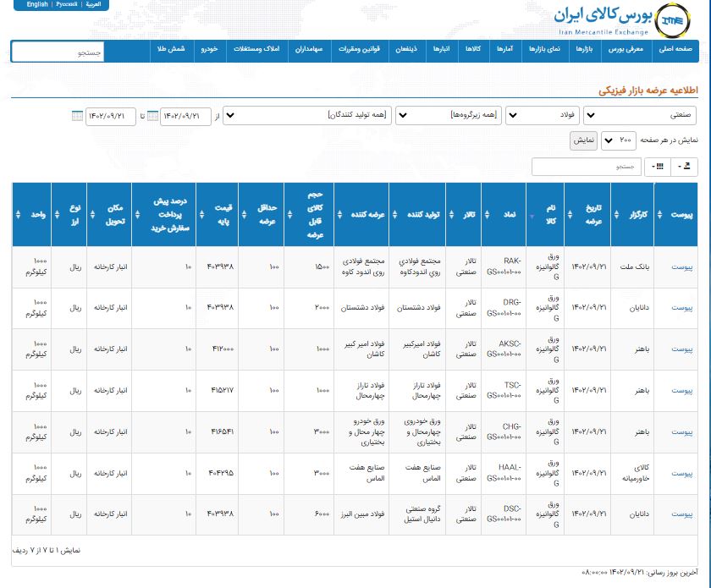Open پیوست link for CHG-GS row
711x588 pixels.
click(x=681, y=432)
